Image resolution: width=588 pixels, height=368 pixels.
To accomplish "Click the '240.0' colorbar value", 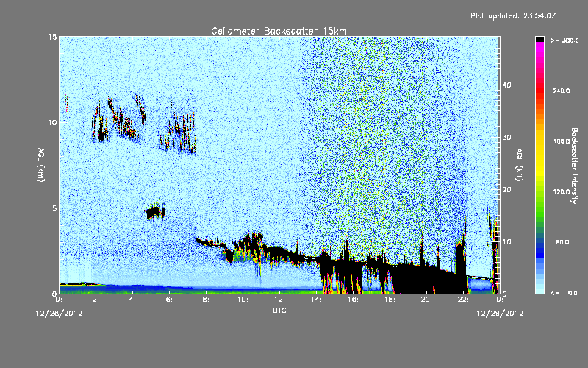I will click(x=561, y=91).
